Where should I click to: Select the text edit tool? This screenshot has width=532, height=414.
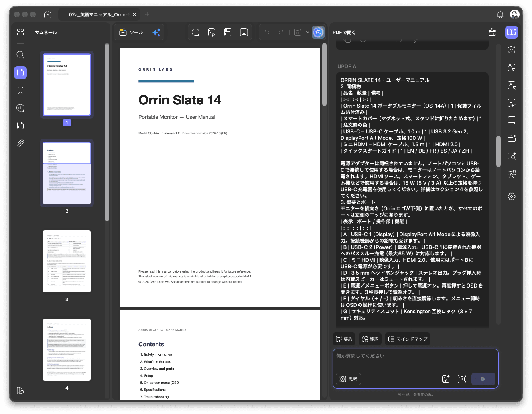point(212,32)
